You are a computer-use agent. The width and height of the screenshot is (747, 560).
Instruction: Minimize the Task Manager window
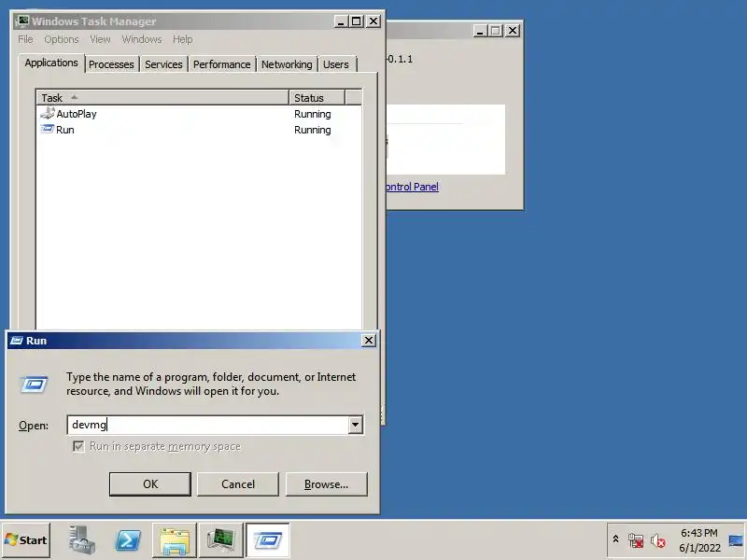pyautogui.click(x=341, y=21)
